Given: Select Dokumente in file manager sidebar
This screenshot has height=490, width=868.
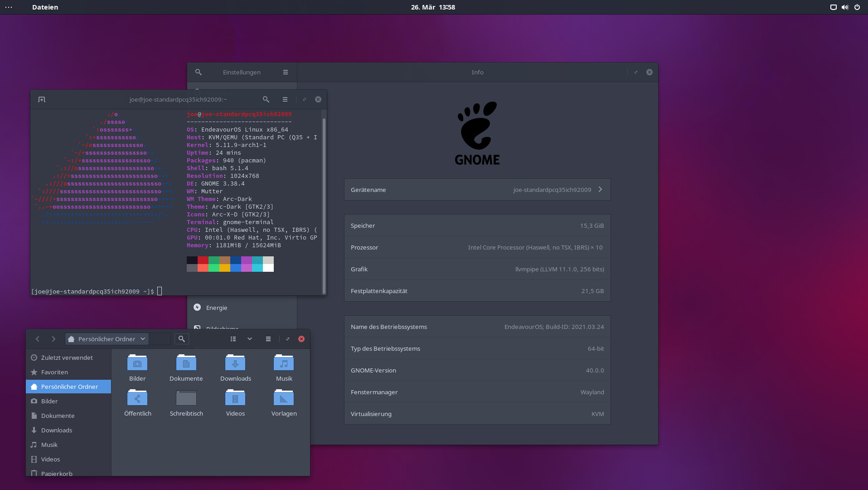Looking at the screenshot, I should (68, 416).
